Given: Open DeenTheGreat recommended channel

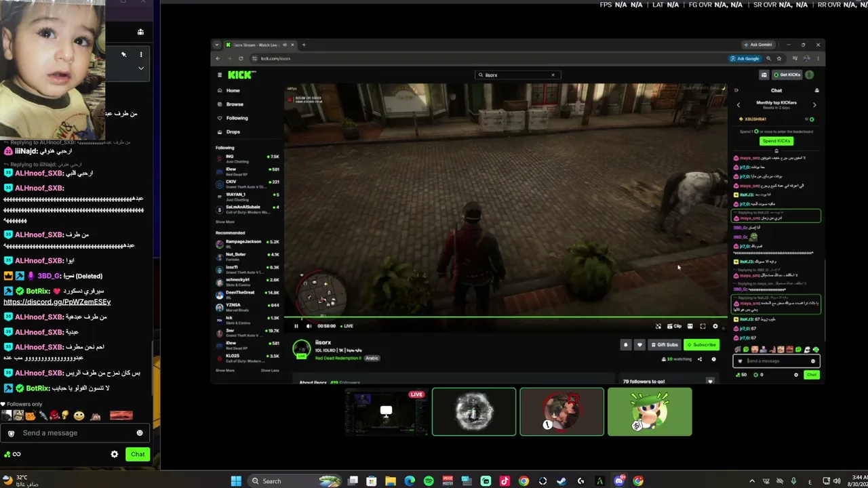Looking at the screenshot, I should click(x=247, y=294).
